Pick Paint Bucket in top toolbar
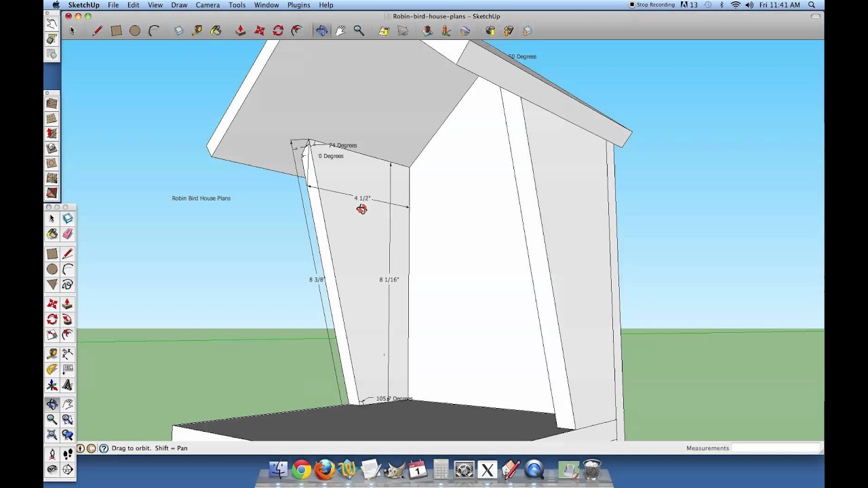The image size is (868, 488). point(216,30)
